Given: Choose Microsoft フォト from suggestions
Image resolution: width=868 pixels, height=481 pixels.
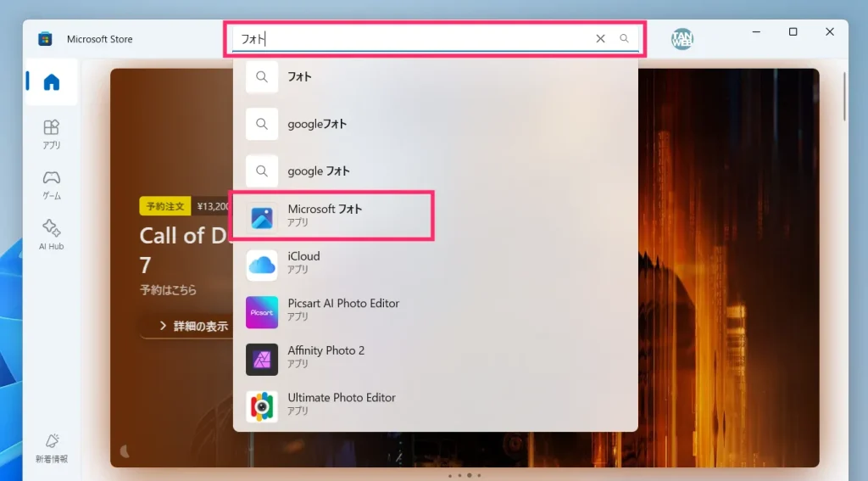Looking at the screenshot, I should pyautogui.click(x=435, y=216).
